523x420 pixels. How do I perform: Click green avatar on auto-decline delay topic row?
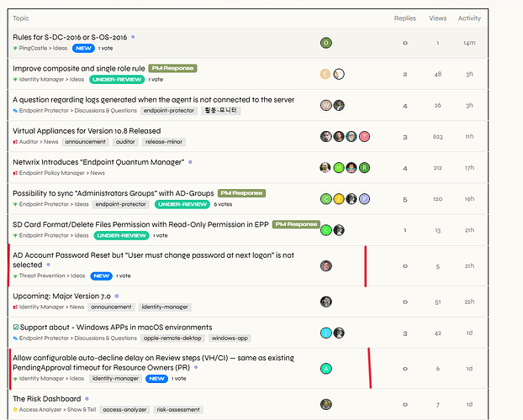pos(326,368)
